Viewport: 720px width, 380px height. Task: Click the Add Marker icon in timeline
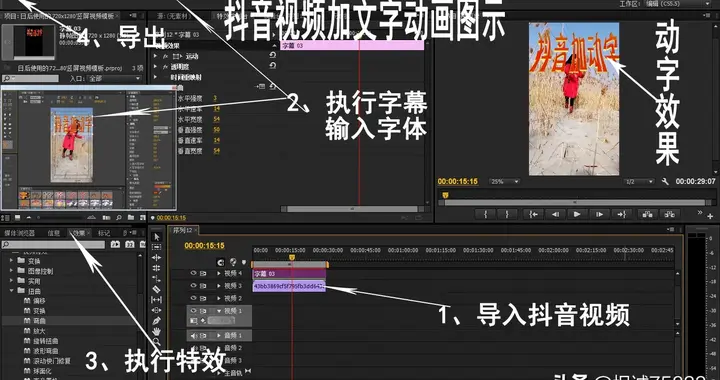pyautogui.click(x=244, y=263)
